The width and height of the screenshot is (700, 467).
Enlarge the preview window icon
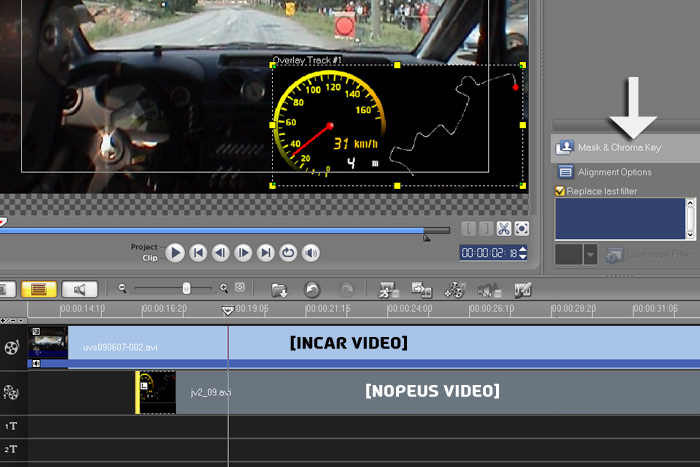point(521,229)
